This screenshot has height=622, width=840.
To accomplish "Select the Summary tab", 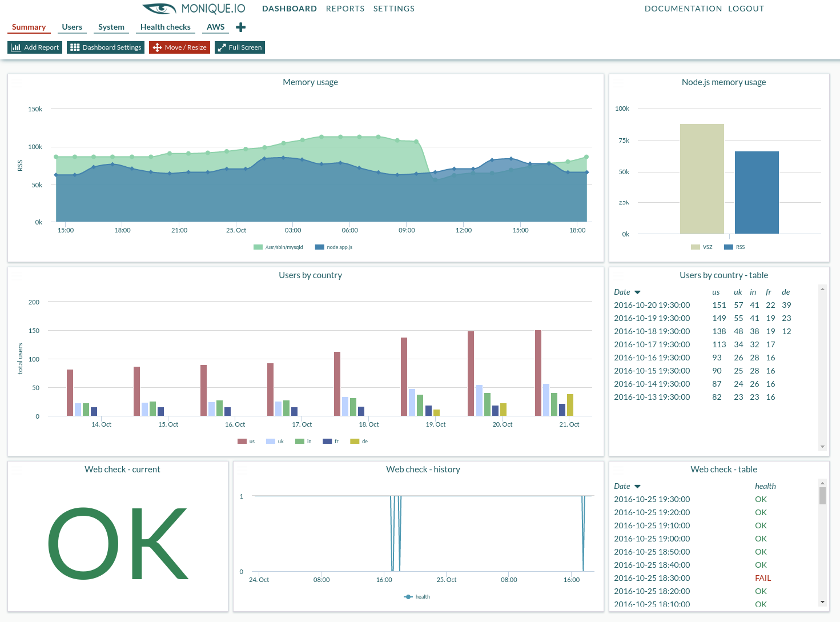I will click(29, 27).
